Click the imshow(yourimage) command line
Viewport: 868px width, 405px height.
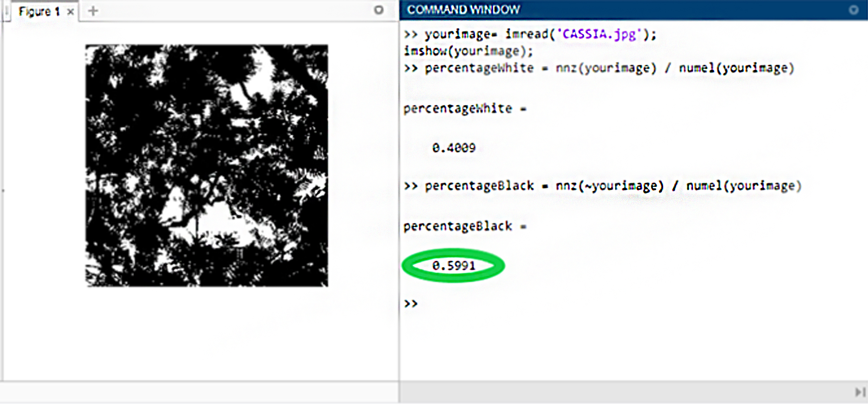point(468,51)
